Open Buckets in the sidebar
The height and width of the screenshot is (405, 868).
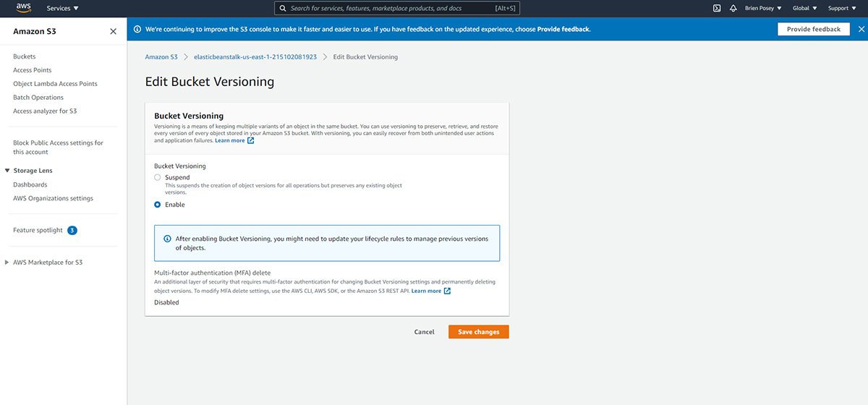[24, 56]
